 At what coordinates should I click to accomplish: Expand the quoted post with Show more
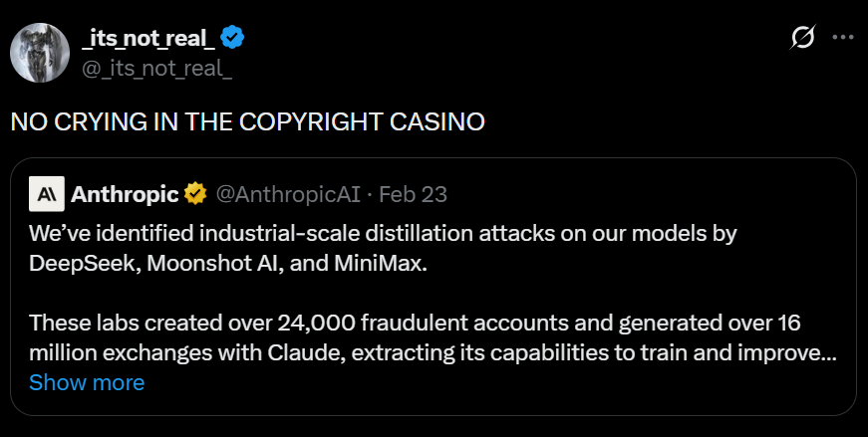[87, 382]
